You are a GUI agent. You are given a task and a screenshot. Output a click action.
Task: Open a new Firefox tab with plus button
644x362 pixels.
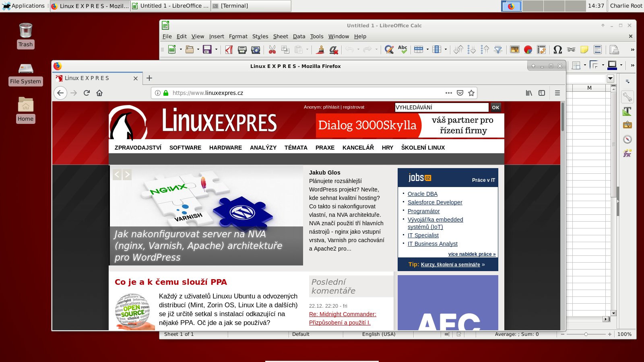tap(149, 78)
